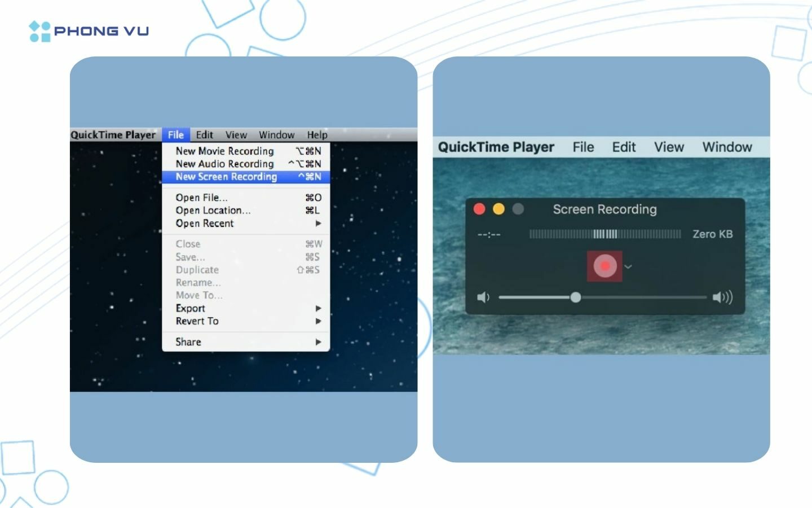Open View menu in right screenshot menu bar
The image size is (812, 508).
(x=669, y=147)
